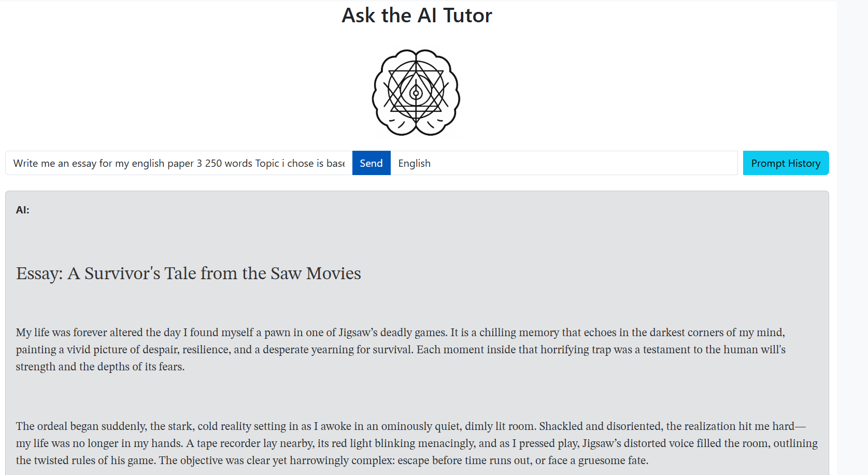The image size is (868, 475).
Task: Click the line starting "the twisted rules of his game"
Action: [x=332, y=460]
